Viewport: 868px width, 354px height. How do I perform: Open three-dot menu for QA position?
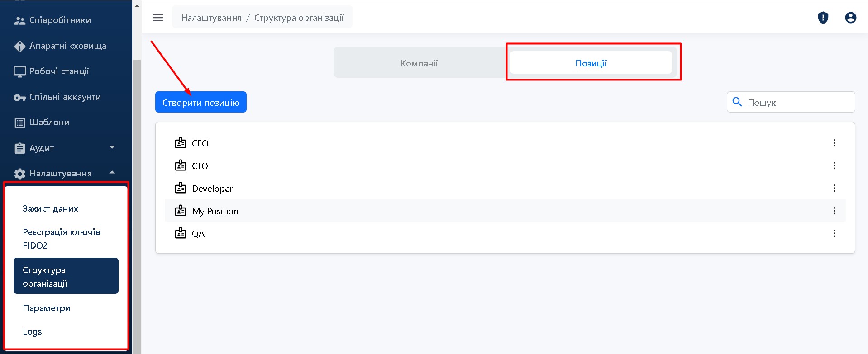834,233
